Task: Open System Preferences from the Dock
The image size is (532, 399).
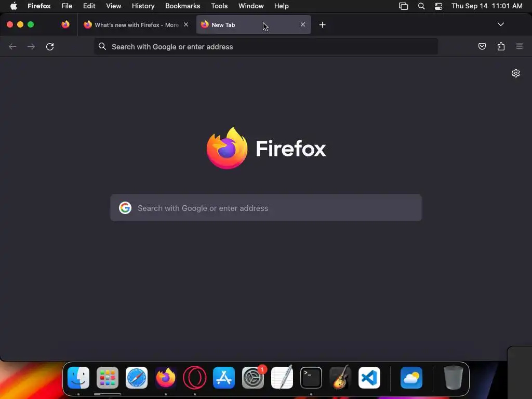Action: click(x=253, y=378)
